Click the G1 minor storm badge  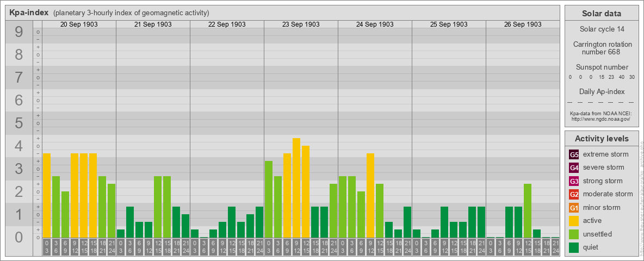point(574,208)
